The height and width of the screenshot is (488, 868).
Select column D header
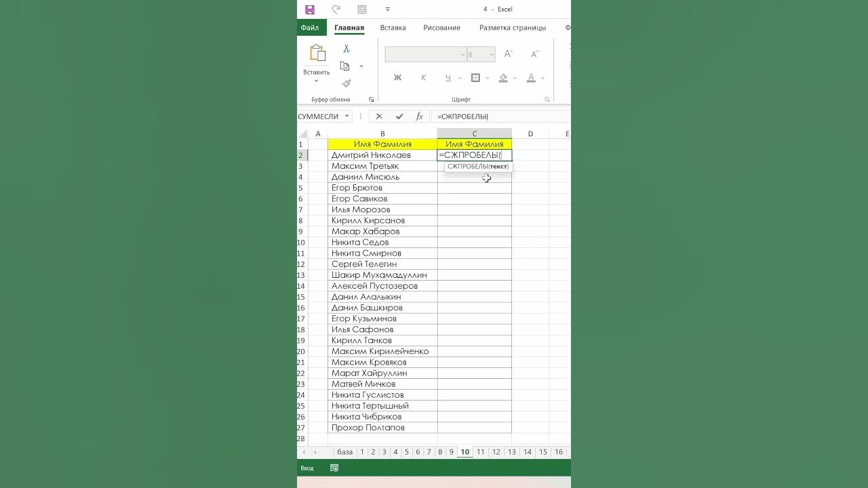[530, 134]
